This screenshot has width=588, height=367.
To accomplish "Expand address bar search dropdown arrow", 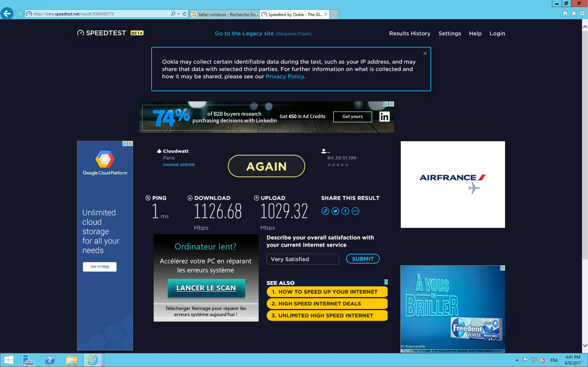I will click(x=178, y=14).
